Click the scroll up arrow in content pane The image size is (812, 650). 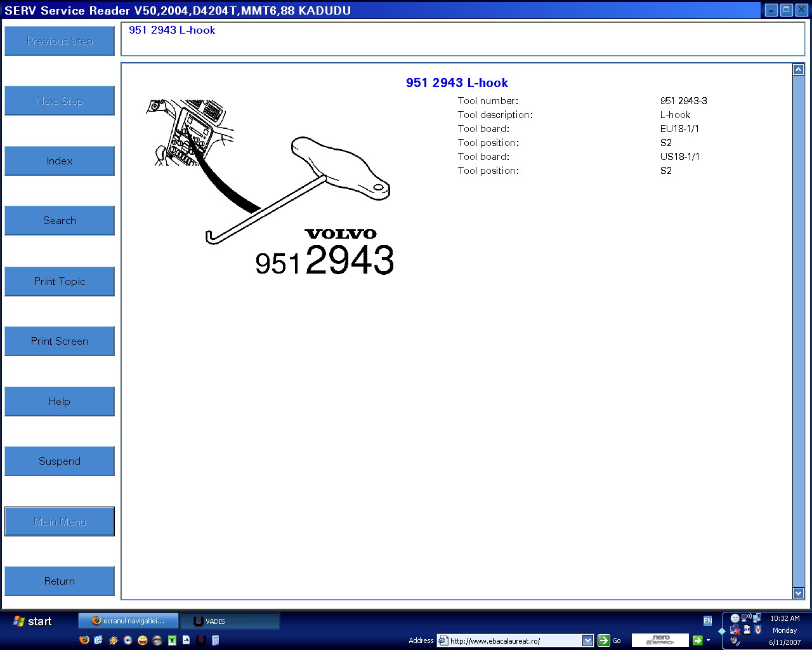tap(799, 69)
